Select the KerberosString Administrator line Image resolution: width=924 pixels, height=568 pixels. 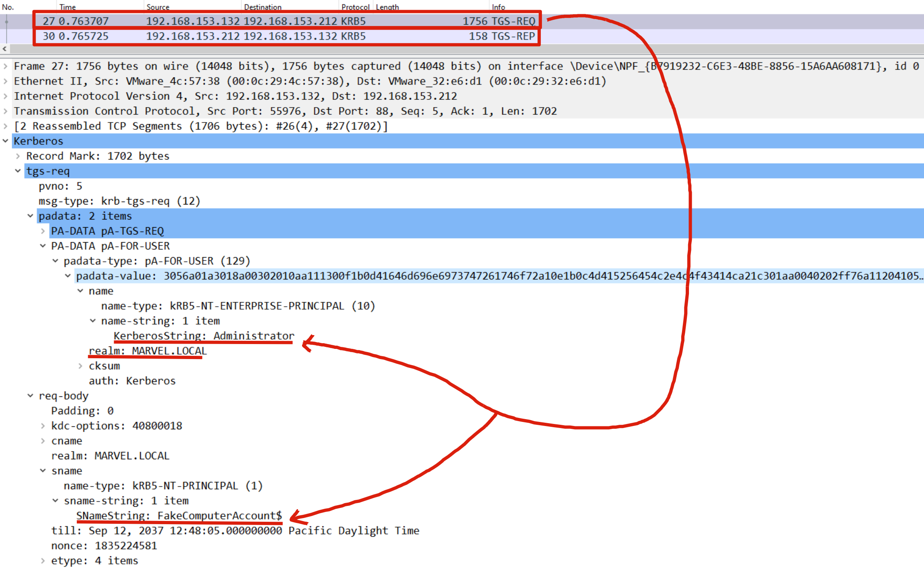[204, 336]
